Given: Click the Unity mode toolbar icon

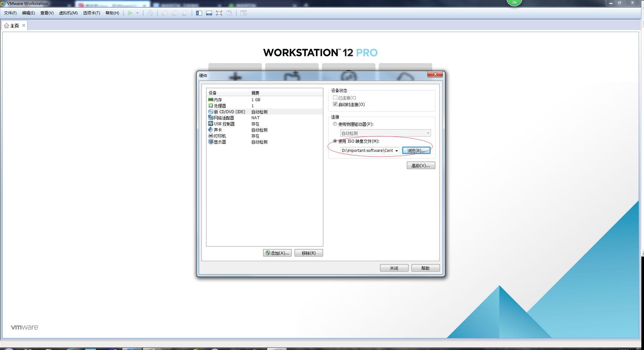Looking at the screenshot, I should tap(229, 13).
